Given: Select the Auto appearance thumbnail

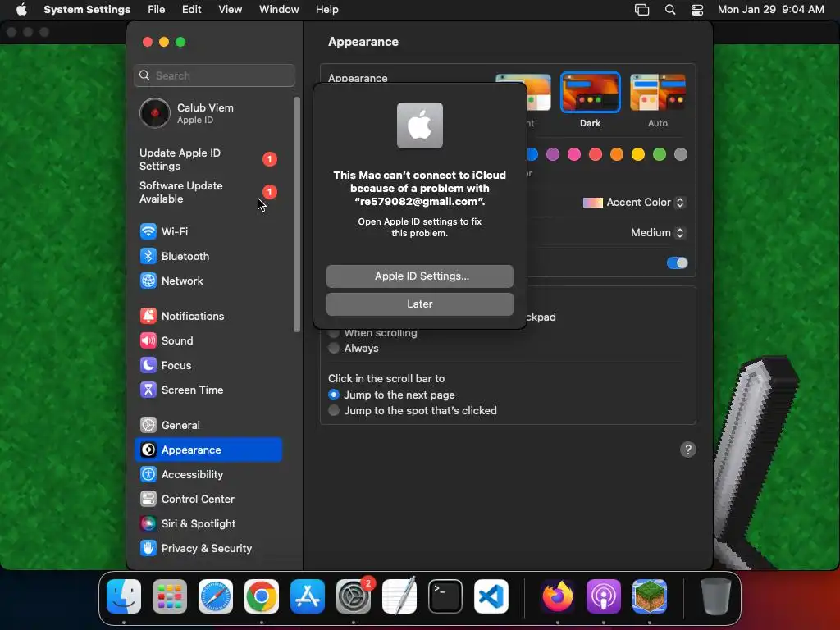Looking at the screenshot, I should pos(658,93).
